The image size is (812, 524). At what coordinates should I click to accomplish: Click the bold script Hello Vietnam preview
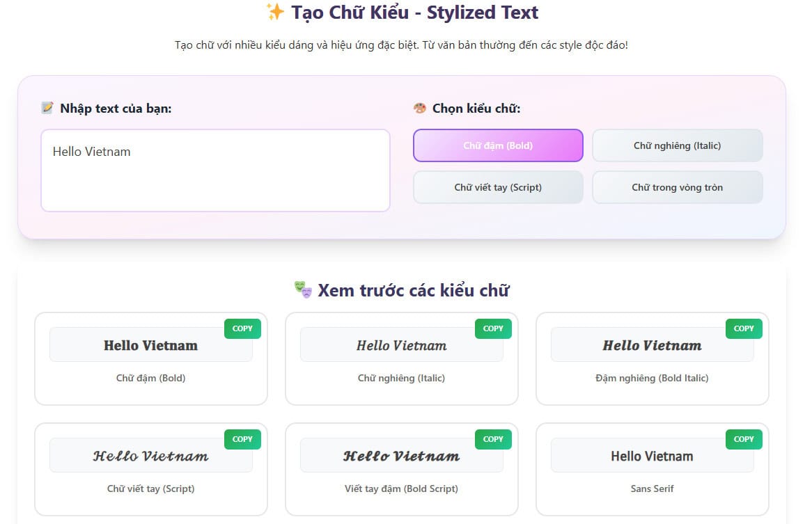tap(401, 456)
